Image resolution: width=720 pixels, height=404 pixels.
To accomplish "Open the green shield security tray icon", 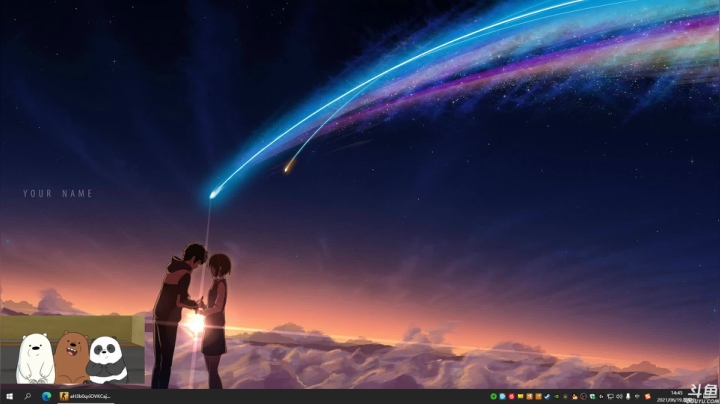I will 592,396.
